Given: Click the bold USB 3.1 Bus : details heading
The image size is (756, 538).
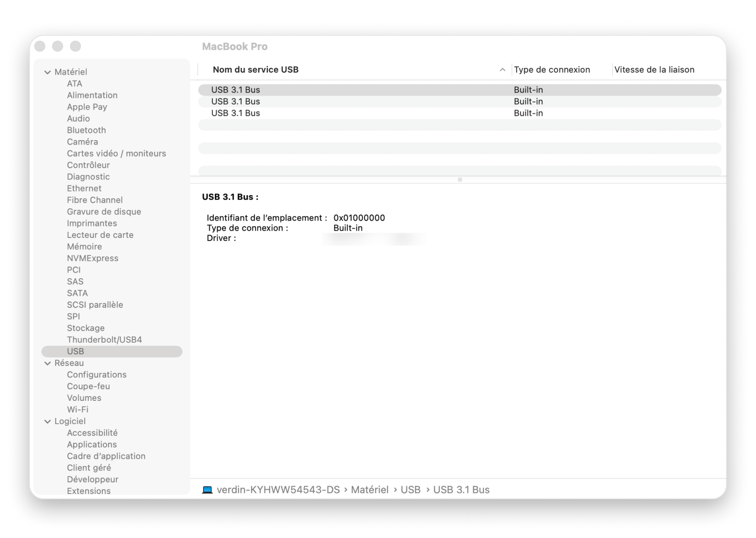Looking at the screenshot, I should click(230, 197).
